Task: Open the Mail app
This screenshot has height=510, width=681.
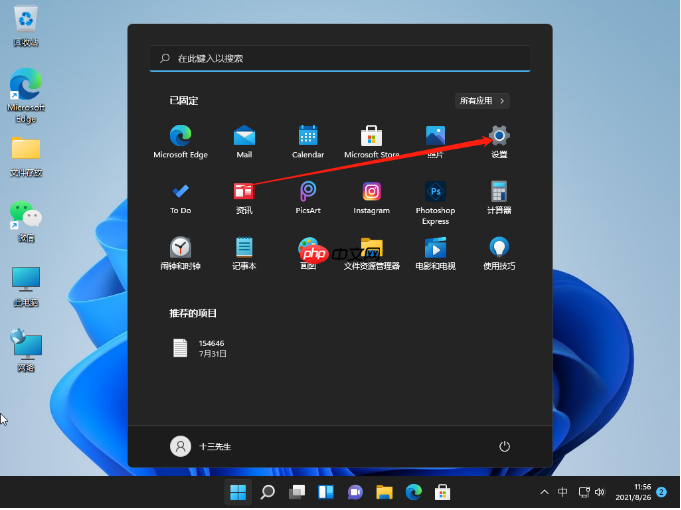Action: coord(244,142)
